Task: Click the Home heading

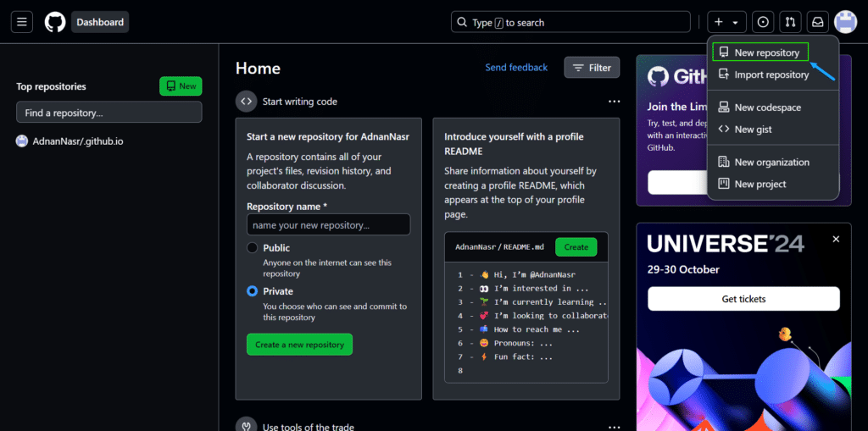Action: pos(258,68)
